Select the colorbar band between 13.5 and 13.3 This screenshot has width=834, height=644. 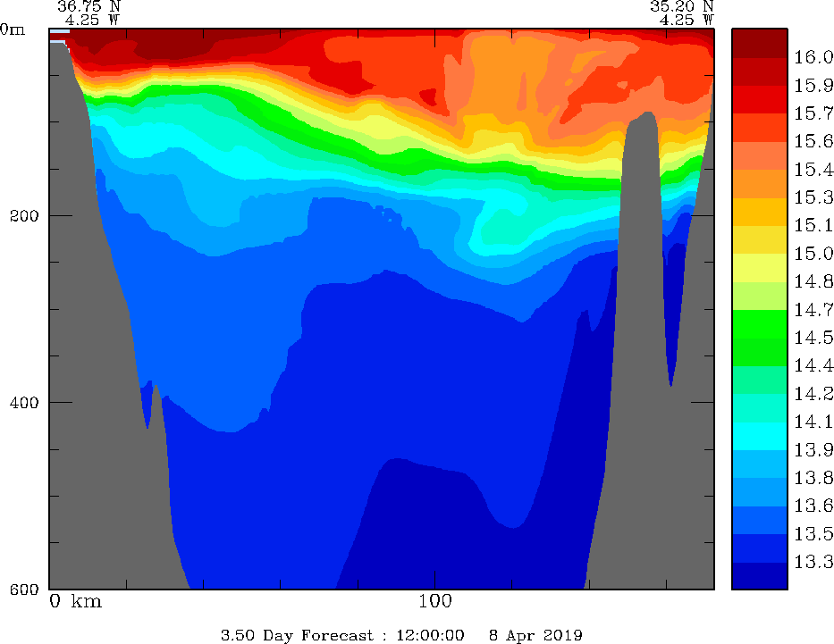coord(760,548)
